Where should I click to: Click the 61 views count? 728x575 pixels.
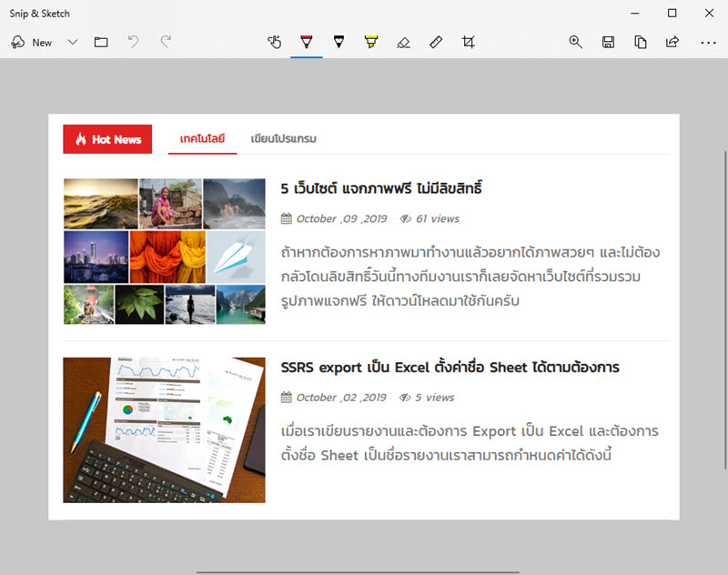pyautogui.click(x=438, y=218)
